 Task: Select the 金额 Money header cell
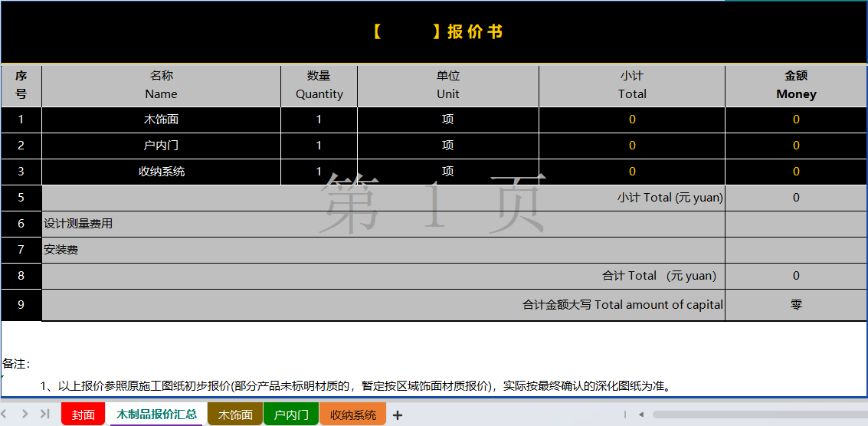coord(796,85)
